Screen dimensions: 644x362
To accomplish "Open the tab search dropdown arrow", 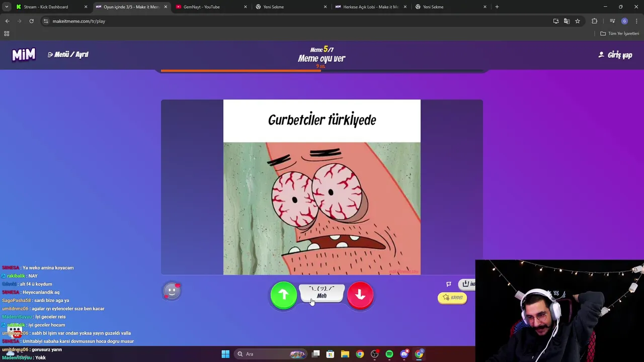I will click(7, 7).
